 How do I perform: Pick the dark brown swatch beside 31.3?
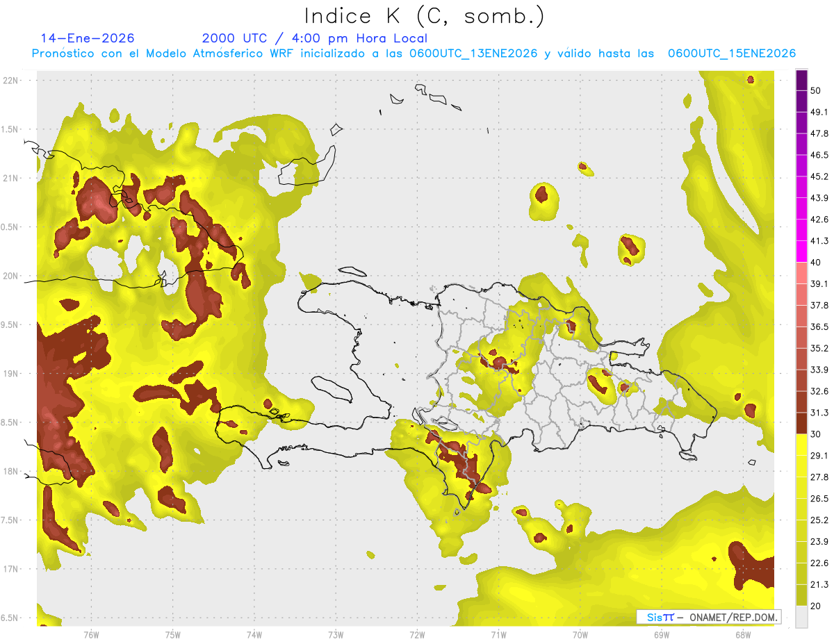click(801, 423)
